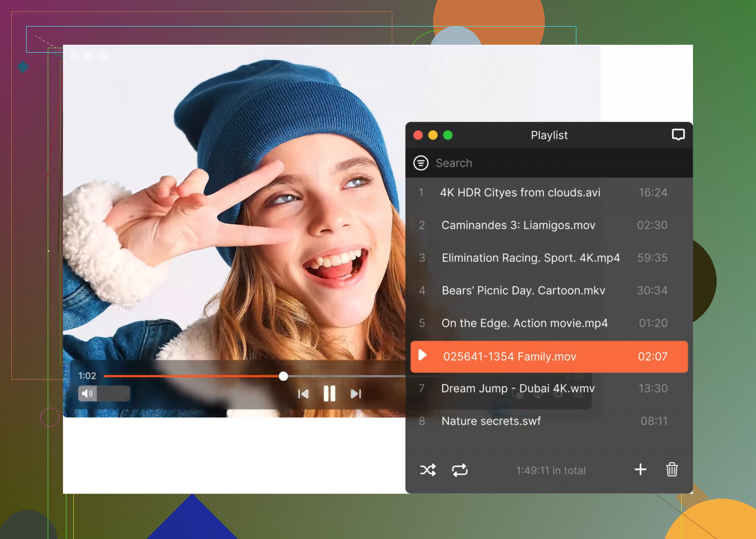Click the playback progress handle
The height and width of the screenshot is (539, 756).
point(283,376)
